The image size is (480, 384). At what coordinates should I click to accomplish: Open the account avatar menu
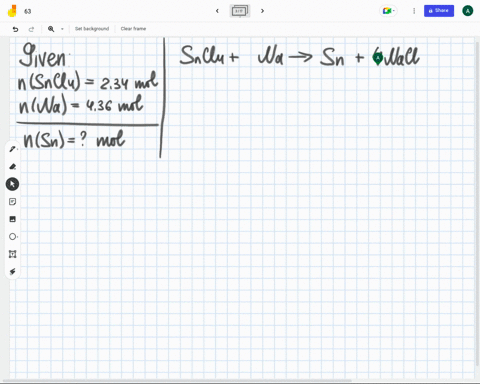(467, 11)
